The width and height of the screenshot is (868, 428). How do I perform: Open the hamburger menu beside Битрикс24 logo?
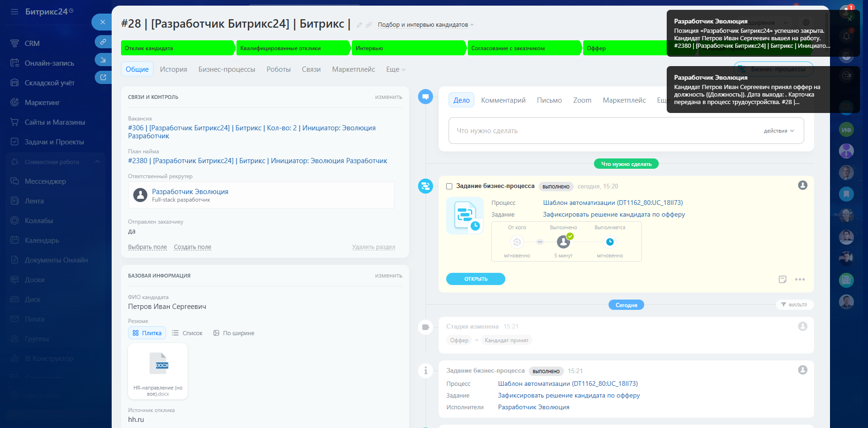pyautogui.click(x=14, y=12)
